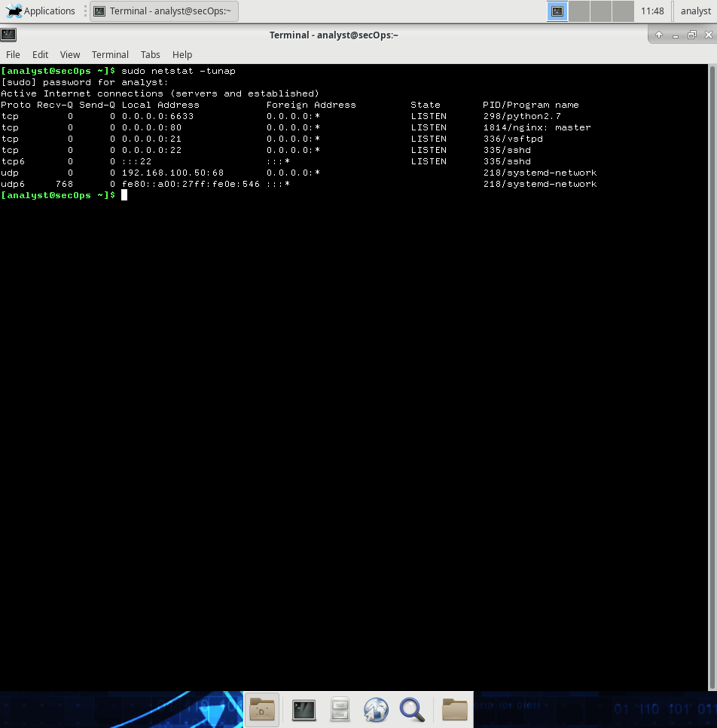Click the show desktop folder icon in dock
717x728 pixels.
click(x=262, y=710)
